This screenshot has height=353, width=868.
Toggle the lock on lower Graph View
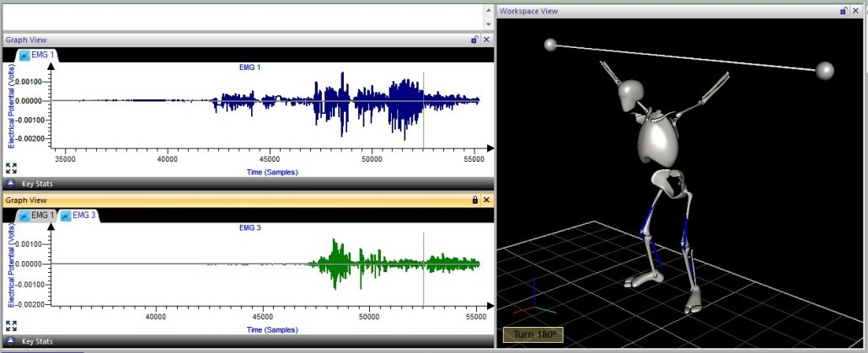[474, 200]
